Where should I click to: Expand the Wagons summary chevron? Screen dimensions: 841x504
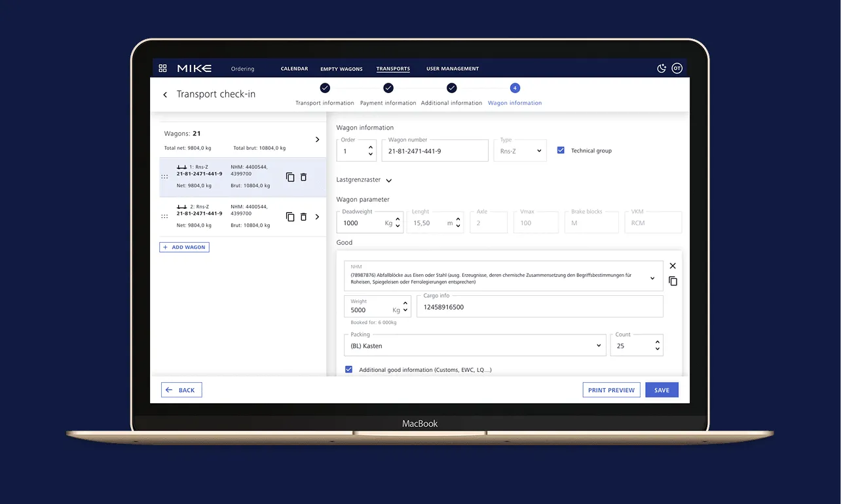318,139
